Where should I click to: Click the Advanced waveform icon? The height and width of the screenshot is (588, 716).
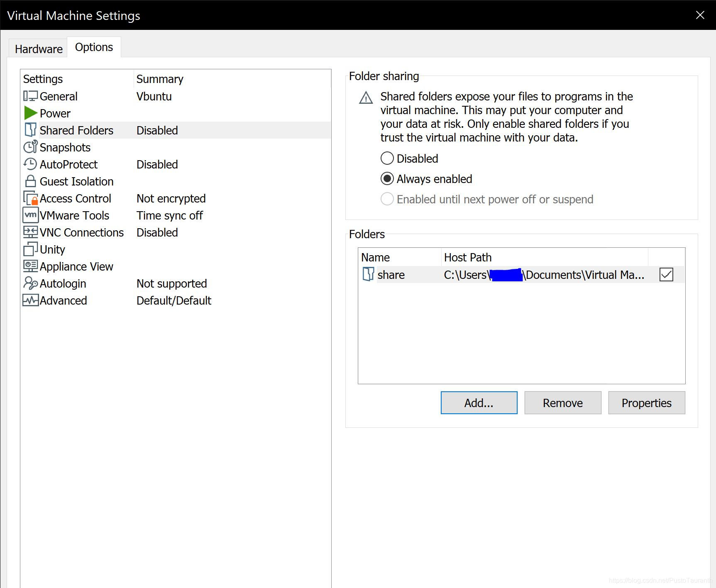[x=30, y=300]
